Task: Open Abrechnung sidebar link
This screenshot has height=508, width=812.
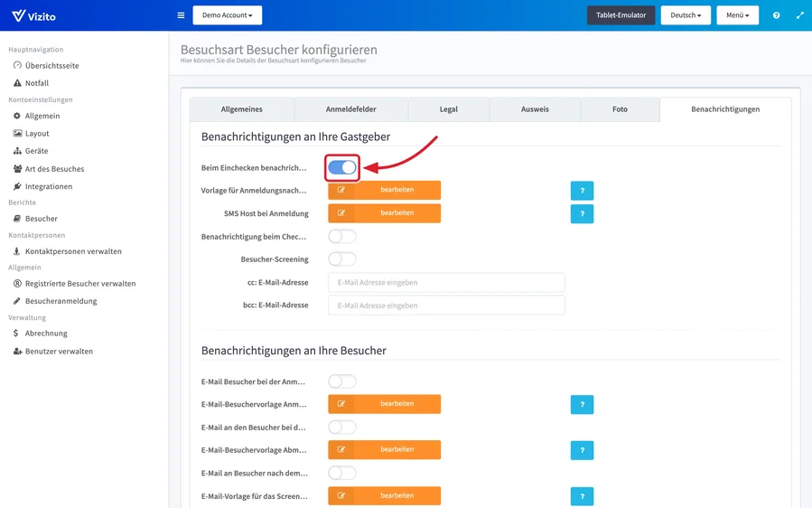Action: tap(46, 333)
